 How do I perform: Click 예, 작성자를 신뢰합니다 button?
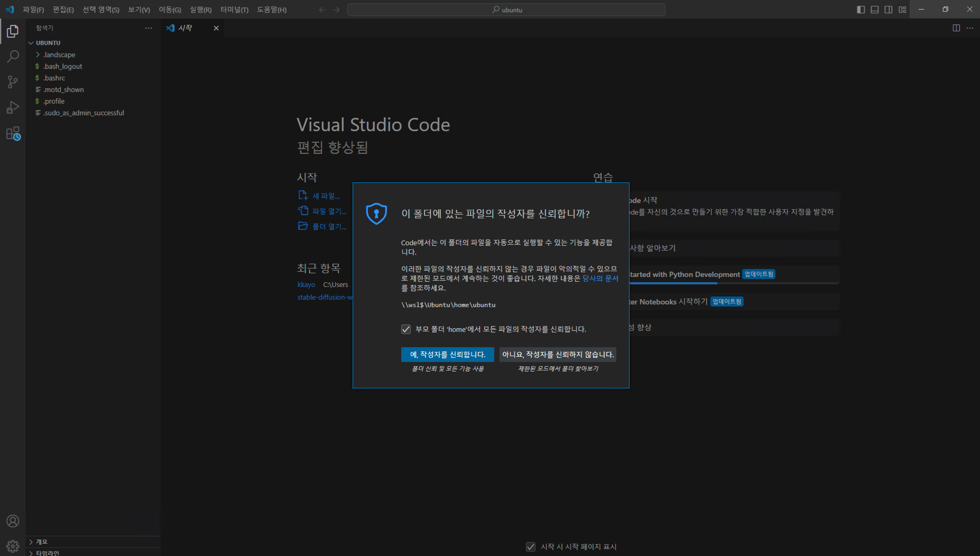point(448,355)
